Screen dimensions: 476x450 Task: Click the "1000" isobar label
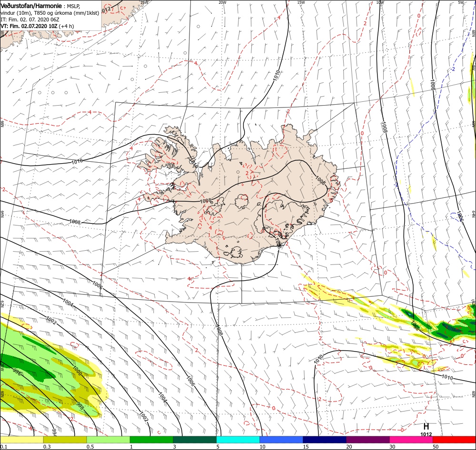pos(77,371)
